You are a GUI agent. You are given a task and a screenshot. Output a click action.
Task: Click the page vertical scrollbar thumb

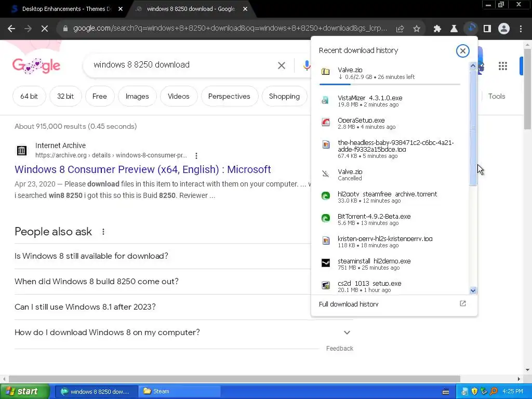point(527,89)
